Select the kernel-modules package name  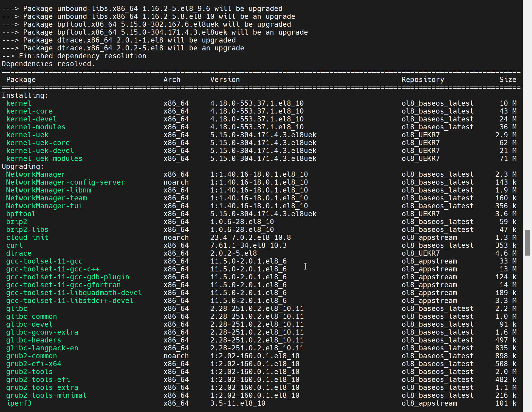[x=36, y=127]
